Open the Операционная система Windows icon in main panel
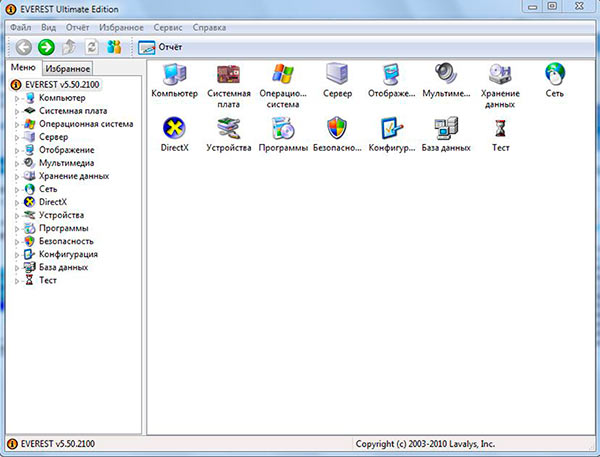This screenshot has width=600, height=457. point(283,74)
